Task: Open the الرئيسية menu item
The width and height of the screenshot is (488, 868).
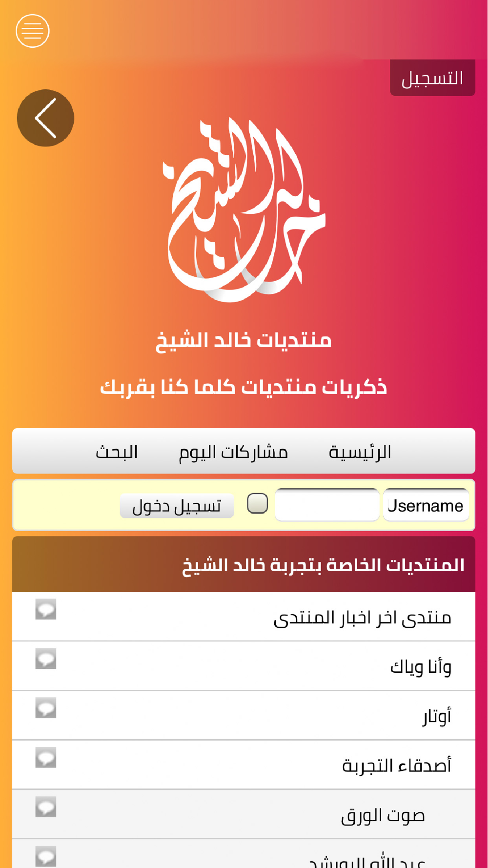Action: click(x=360, y=452)
